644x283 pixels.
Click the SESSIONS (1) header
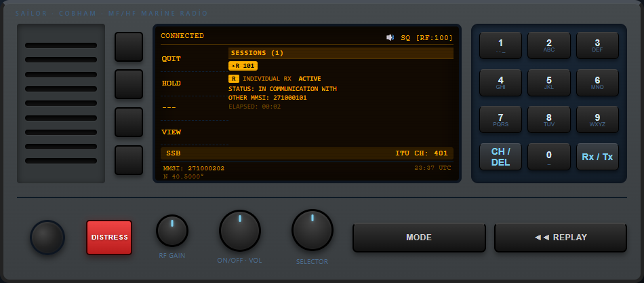tap(341, 53)
